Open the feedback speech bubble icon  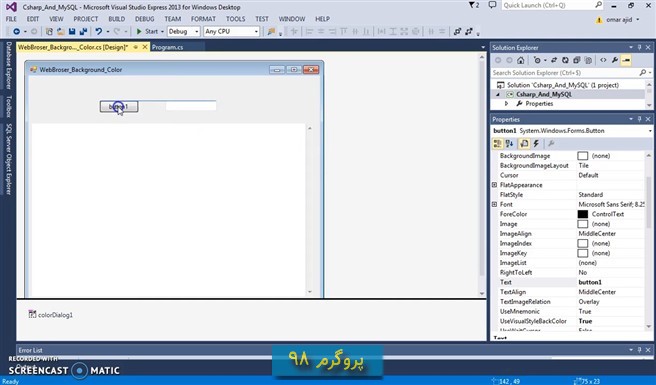[x=492, y=5]
